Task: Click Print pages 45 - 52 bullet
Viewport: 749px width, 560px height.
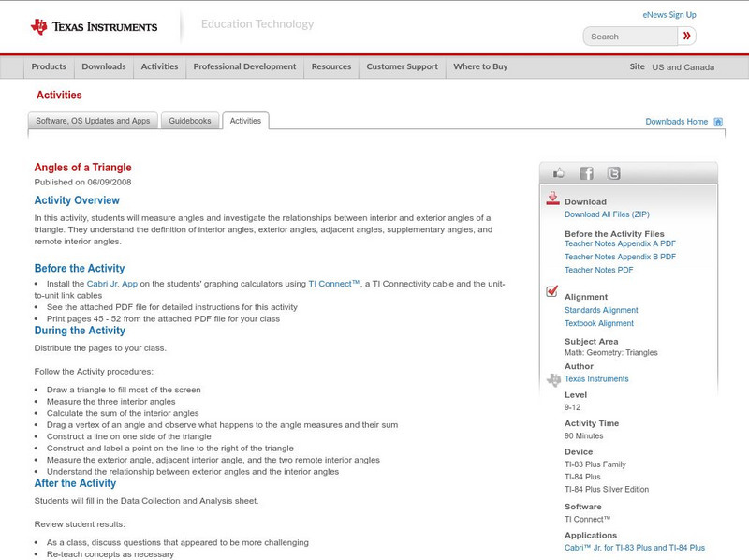Action: coord(163,318)
